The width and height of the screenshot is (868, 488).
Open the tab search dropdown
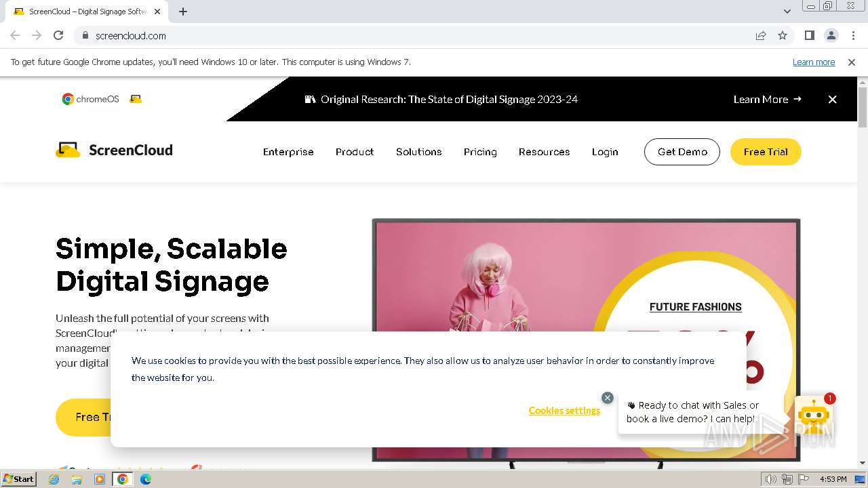click(787, 12)
